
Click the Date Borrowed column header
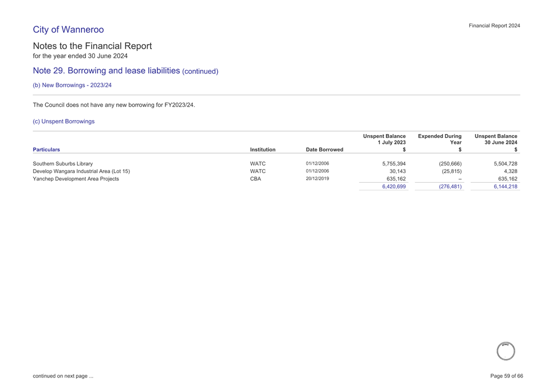click(x=325, y=150)
